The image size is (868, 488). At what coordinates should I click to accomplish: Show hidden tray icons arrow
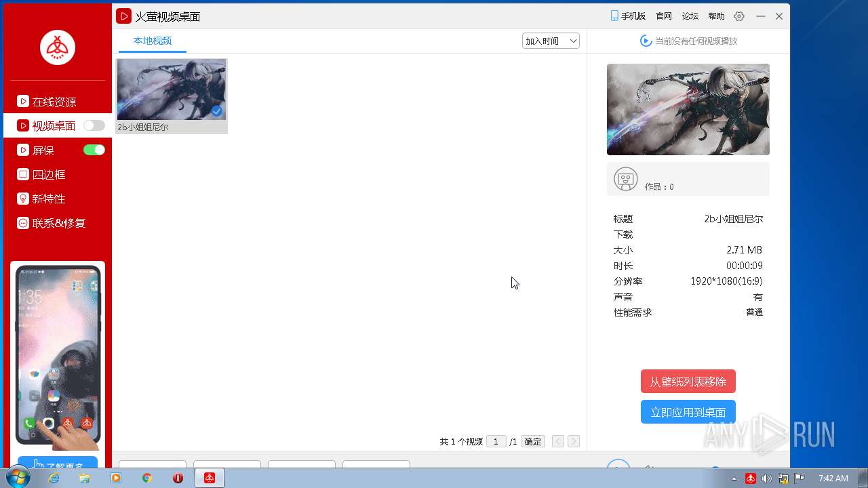734,479
